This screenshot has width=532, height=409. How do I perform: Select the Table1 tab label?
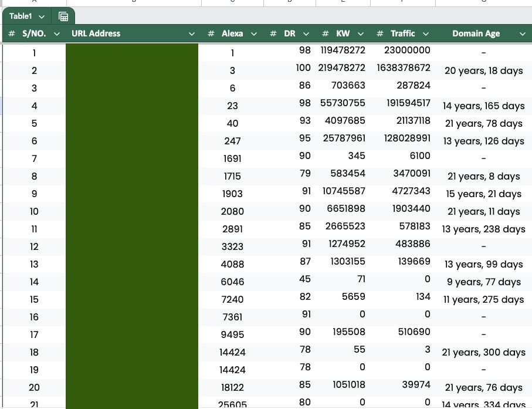(x=21, y=16)
